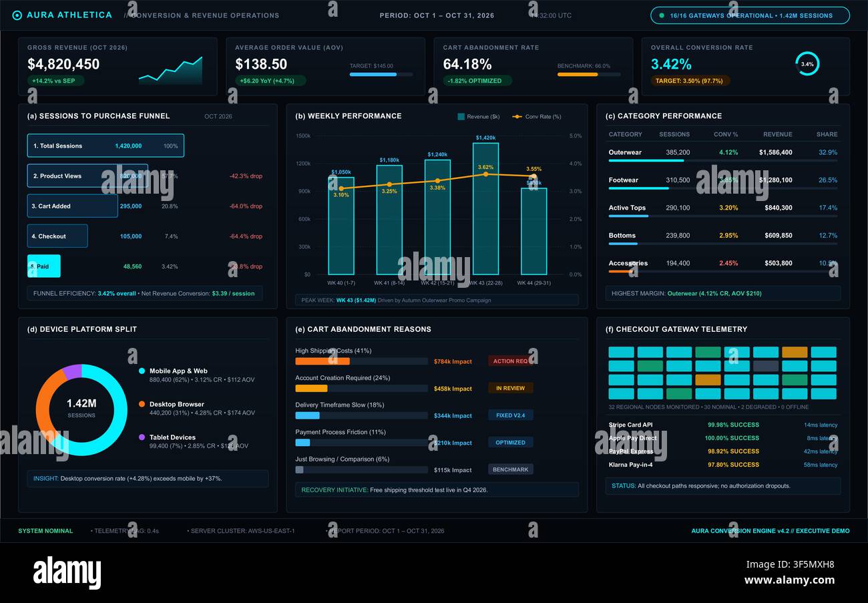
Task: Click the 3.10% conversion rate line point
Action: tap(341, 188)
